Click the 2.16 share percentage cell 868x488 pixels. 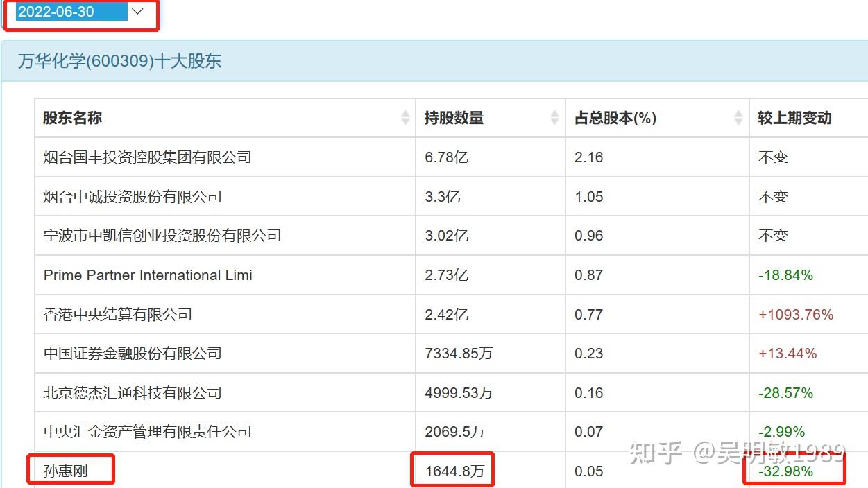tap(589, 157)
